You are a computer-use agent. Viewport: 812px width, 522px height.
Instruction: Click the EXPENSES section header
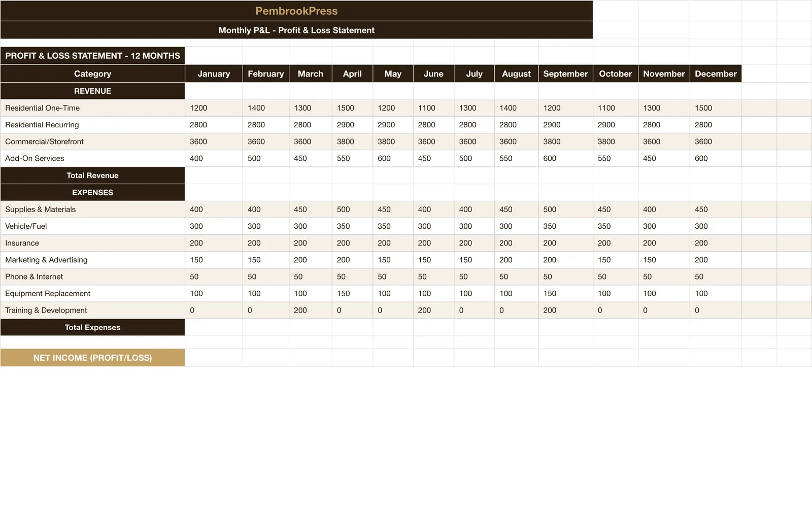pos(92,192)
